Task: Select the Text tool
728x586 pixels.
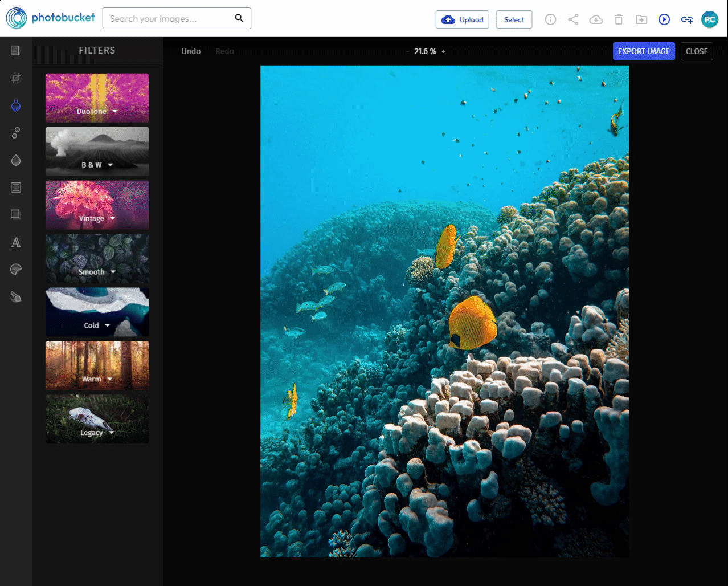Action: (16, 242)
